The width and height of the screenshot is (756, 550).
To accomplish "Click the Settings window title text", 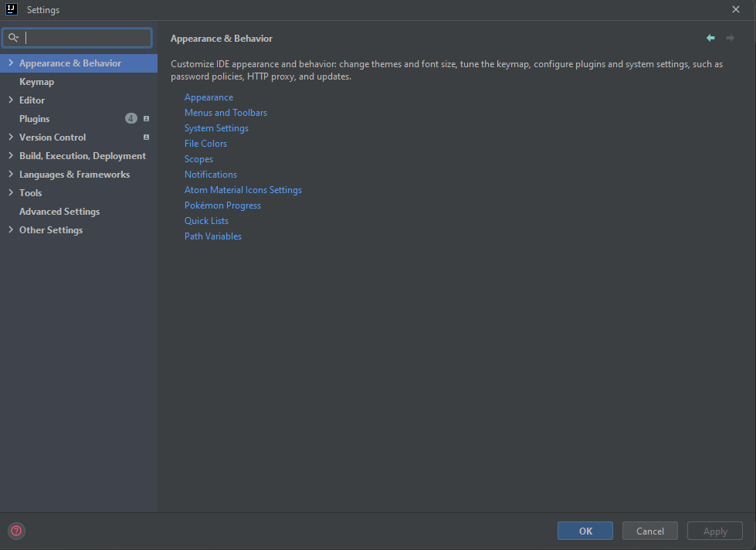I will coord(43,9).
